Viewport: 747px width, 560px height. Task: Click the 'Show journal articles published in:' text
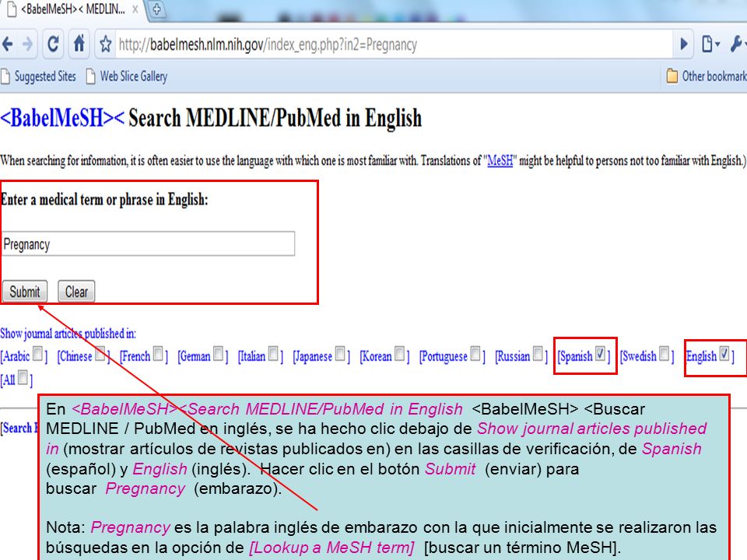(68, 334)
